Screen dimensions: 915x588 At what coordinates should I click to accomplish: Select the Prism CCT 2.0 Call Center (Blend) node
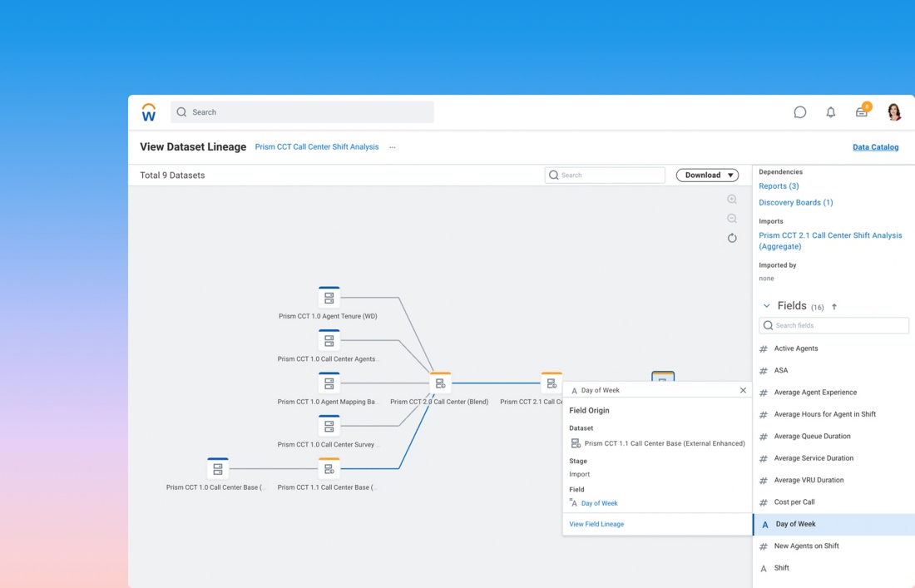(x=440, y=383)
